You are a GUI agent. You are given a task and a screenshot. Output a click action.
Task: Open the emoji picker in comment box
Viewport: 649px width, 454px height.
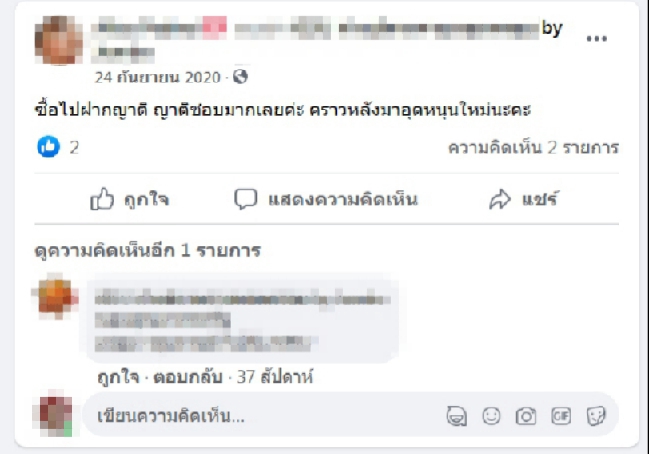click(x=491, y=416)
